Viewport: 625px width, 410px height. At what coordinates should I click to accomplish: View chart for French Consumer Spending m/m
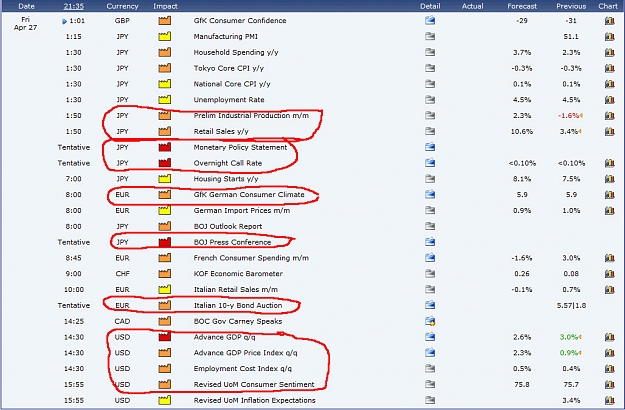point(609,258)
